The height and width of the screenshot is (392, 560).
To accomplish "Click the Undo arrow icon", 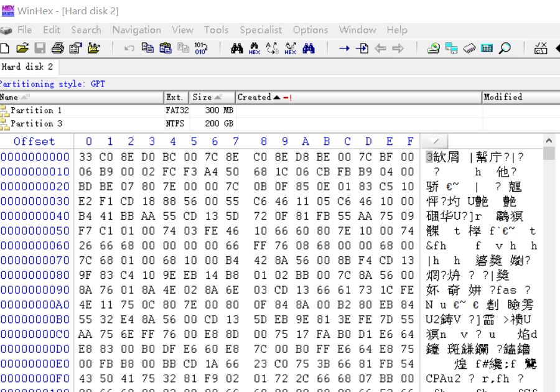I will point(129,48).
